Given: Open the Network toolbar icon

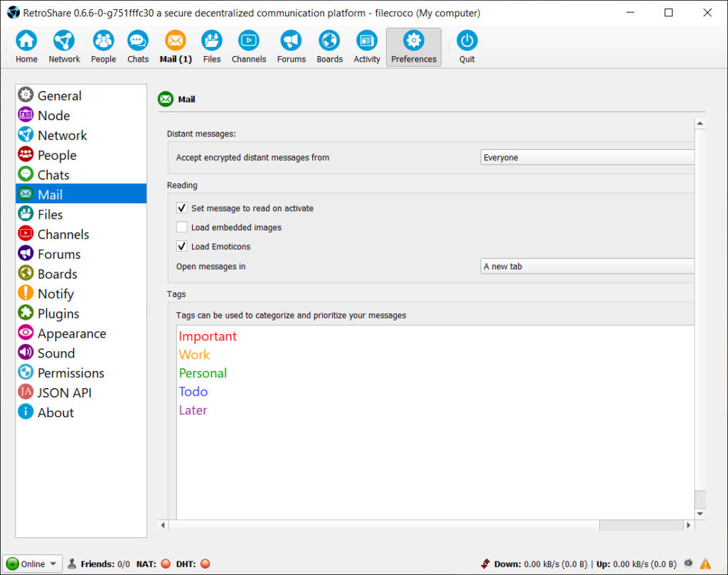Looking at the screenshot, I should (x=64, y=47).
